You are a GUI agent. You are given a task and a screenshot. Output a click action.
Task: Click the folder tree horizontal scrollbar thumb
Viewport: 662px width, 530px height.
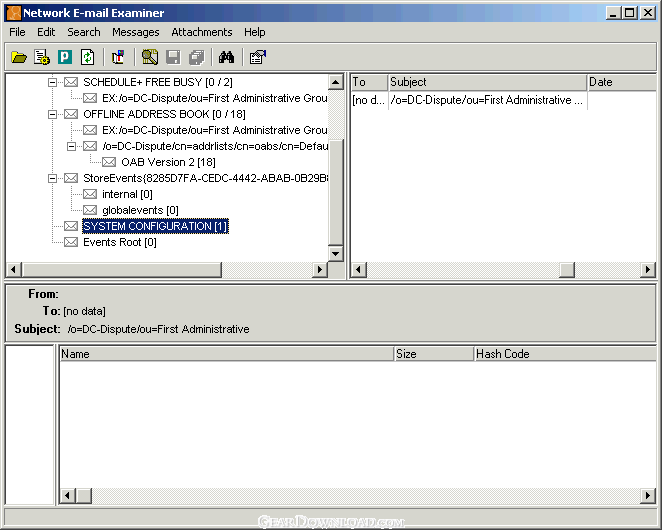tap(122, 269)
